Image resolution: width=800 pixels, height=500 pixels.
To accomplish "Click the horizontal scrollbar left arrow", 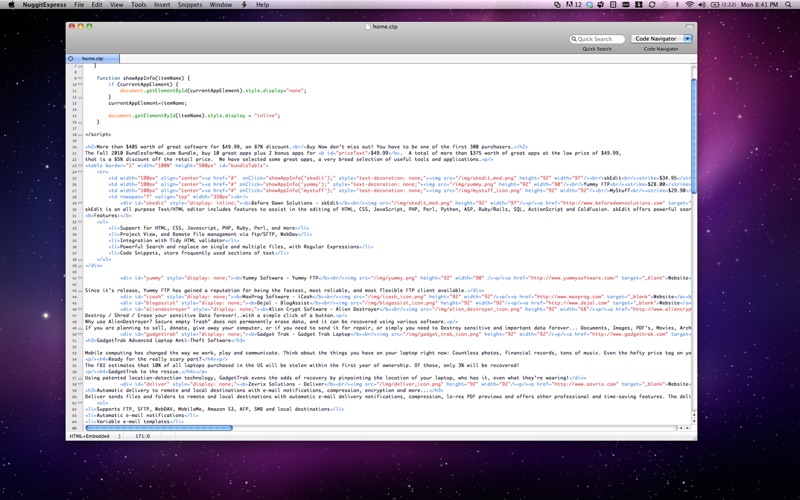I will (681, 428).
